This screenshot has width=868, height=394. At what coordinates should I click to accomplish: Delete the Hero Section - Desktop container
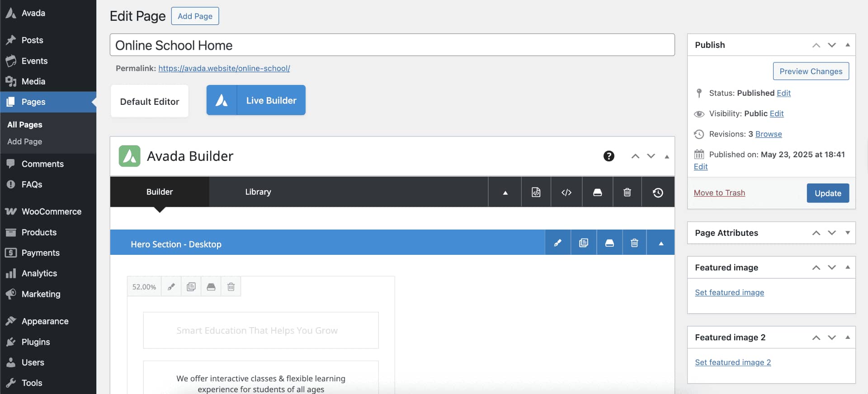(x=634, y=243)
